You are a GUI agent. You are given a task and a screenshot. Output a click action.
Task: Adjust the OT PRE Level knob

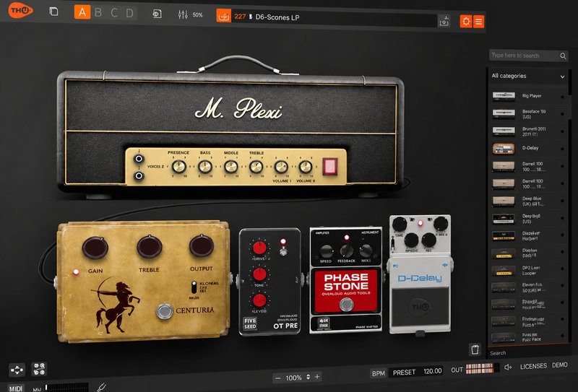pyautogui.click(x=259, y=300)
